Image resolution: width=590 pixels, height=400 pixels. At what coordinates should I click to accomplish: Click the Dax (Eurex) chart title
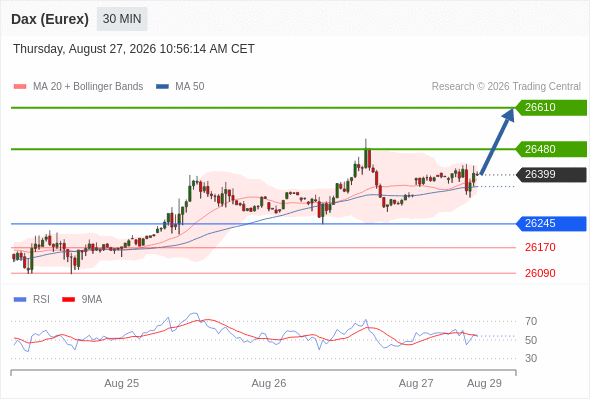(50, 19)
